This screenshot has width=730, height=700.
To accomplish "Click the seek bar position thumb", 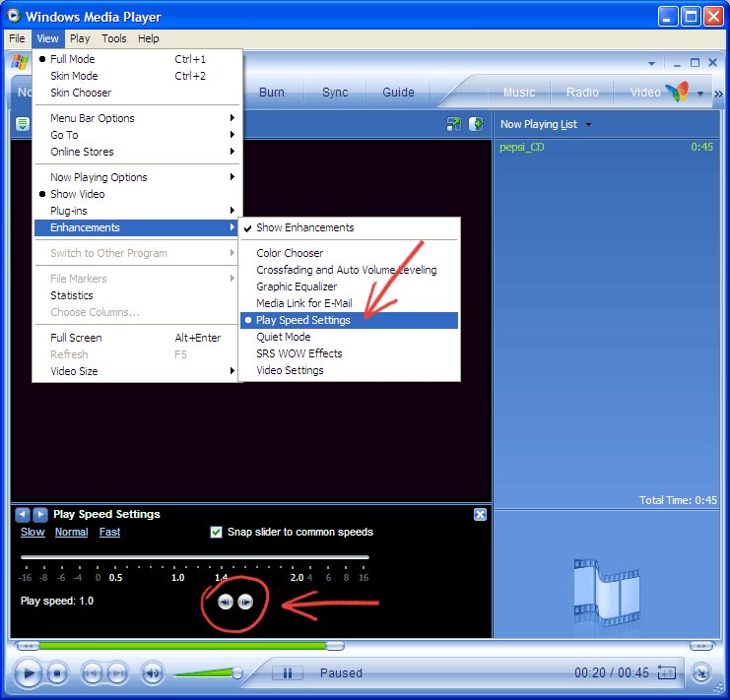I will 335,646.
